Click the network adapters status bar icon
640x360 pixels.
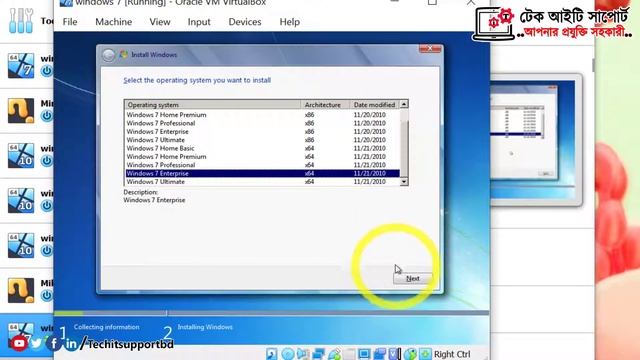point(318,354)
